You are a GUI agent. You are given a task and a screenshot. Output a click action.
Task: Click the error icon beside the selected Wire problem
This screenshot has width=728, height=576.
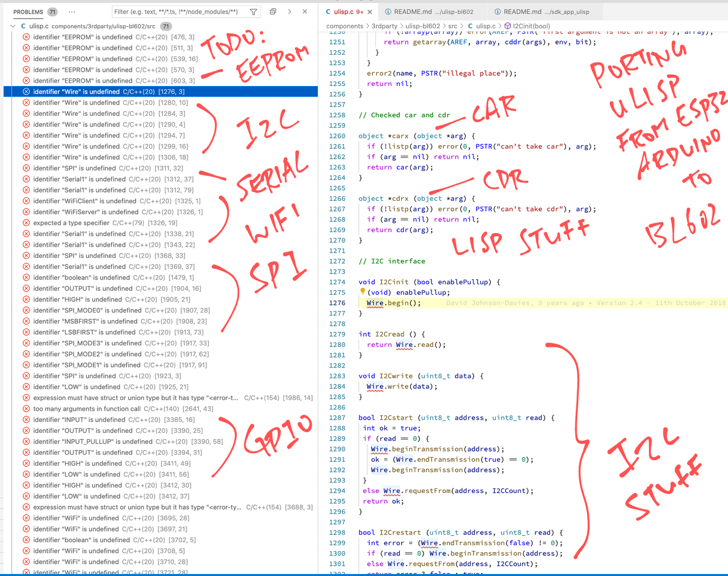[x=26, y=92]
